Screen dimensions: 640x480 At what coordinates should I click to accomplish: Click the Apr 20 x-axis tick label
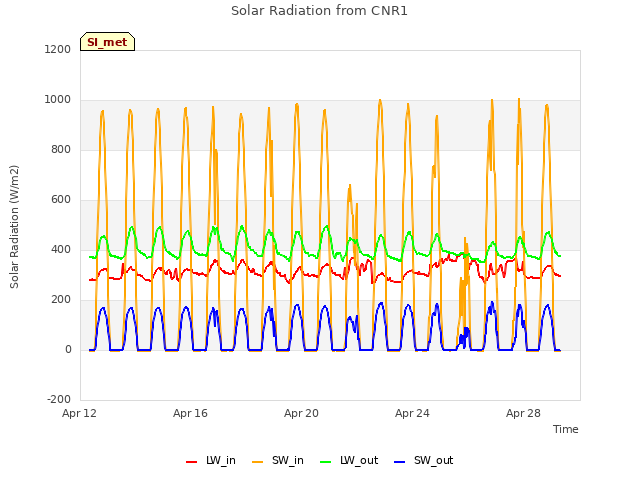(301, 413)
